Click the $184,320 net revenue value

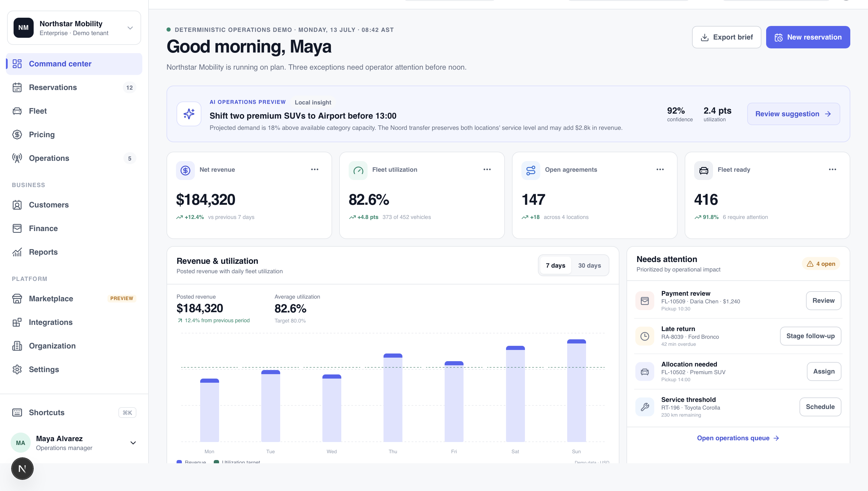pyautogui.click(x=205, y=200)
